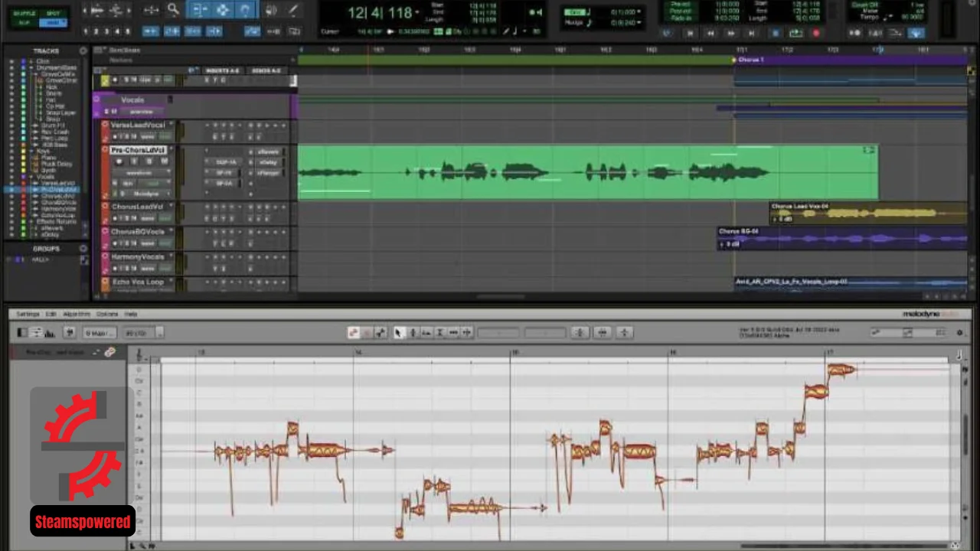Click the Stop transport button

tap(775, 33)
